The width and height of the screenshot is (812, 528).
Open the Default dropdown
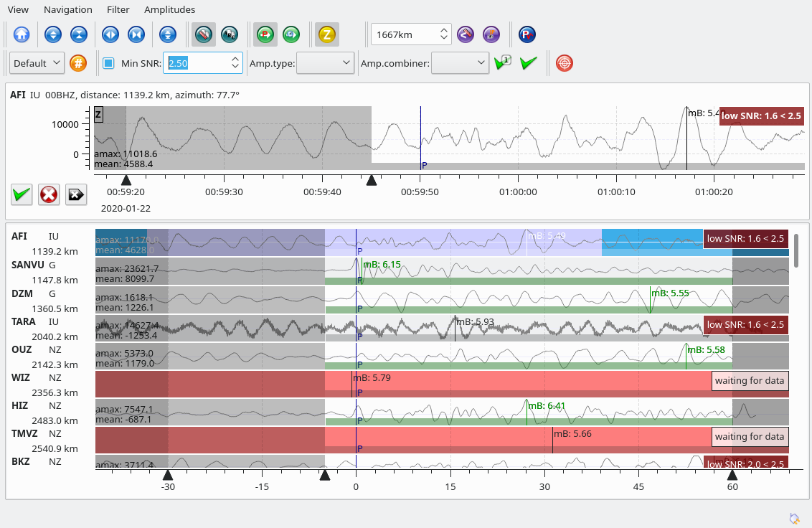(x=37, y=63)
